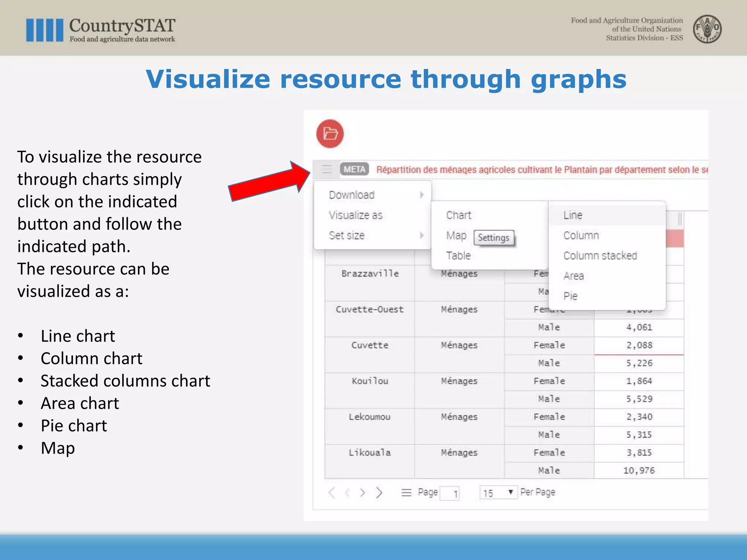Go to the previous page arrow
This screenshot has width=747, height=560.
pos(347,493)
